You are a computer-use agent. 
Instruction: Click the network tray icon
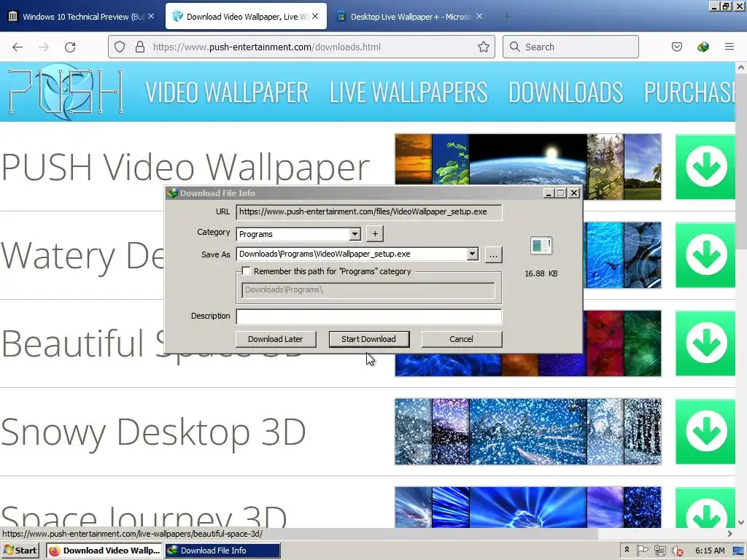click(659, 551)
